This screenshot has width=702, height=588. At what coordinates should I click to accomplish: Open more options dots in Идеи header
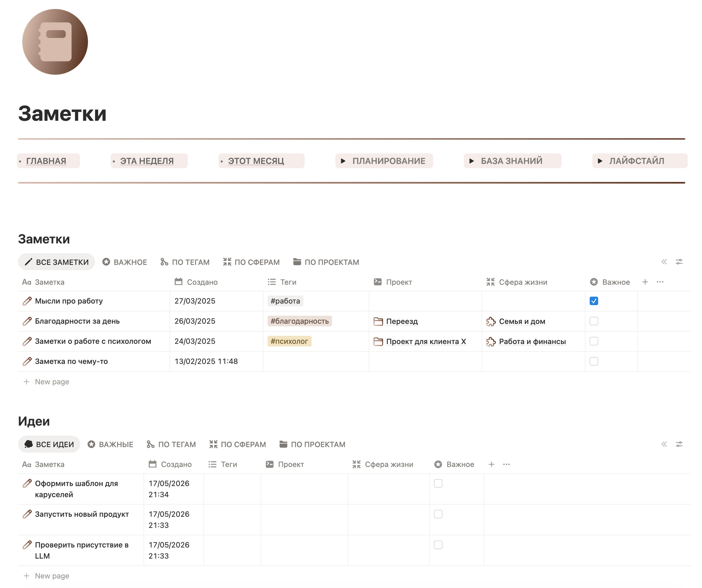pos(506,464)
